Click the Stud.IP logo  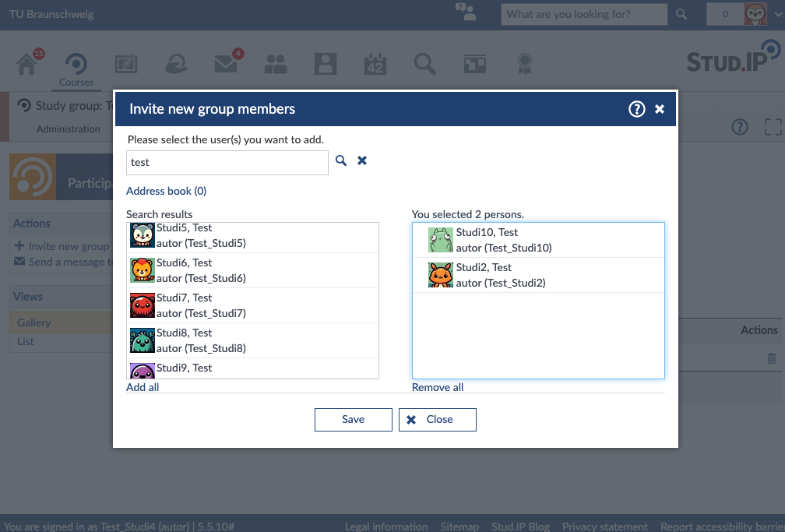click(x=734, y=56)
